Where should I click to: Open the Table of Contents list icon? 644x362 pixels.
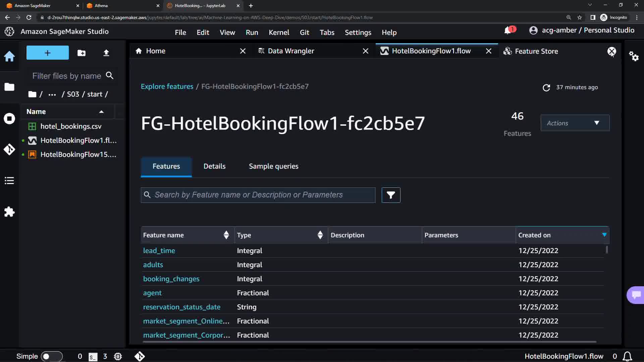pos(9,181)
